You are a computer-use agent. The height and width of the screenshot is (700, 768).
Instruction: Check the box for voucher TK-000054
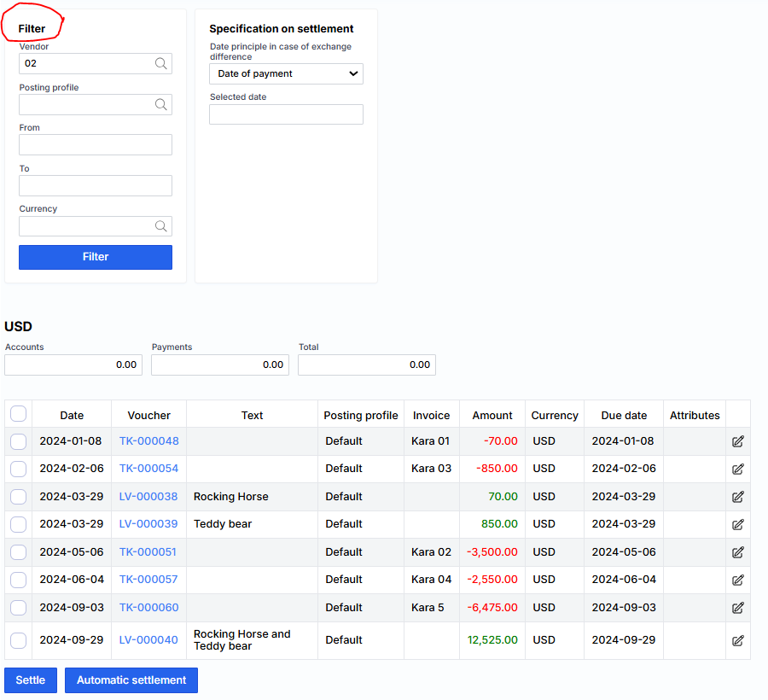pyautogui.click(x=18, y=469)
